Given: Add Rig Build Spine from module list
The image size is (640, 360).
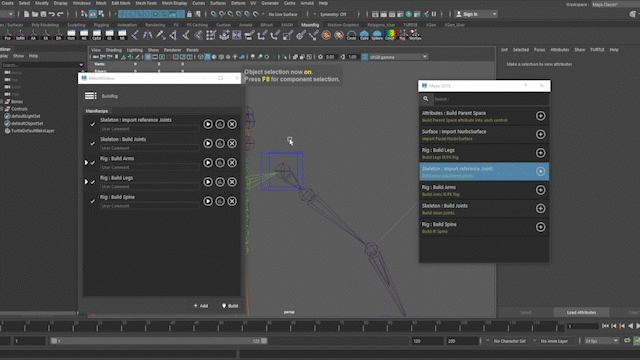Looking at the screenshot, I should [540, 227].
